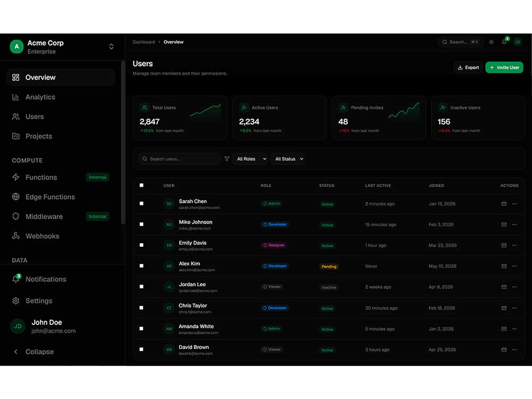Click the Designer role badge
The height and width of the screenshot is (399, 532).
click(x=274, y=245)
